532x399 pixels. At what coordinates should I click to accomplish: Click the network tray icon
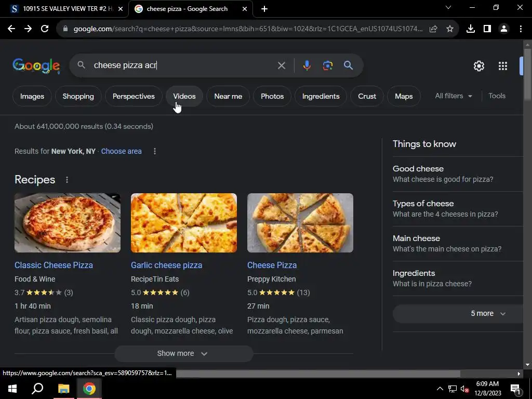click(453, 389)
